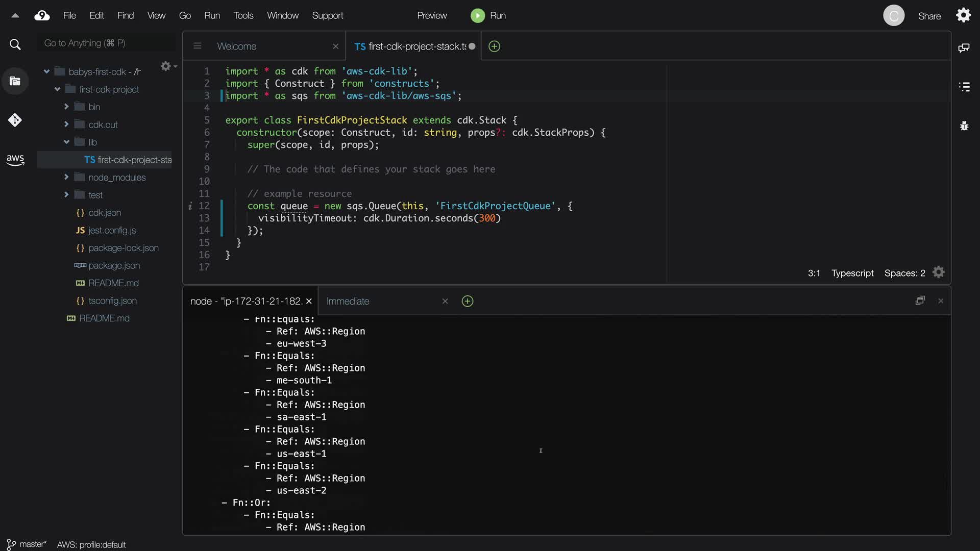980x551 pixels.
Task: Open the Outline panel icon
Action: tap(964, 87)
